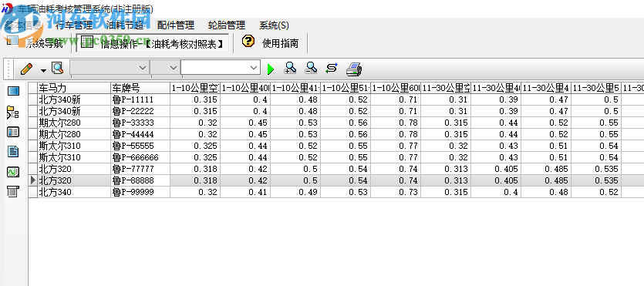Screen dimensions: 644x286
Task: Select cell 鲁P-55555
Action: click(x=140, y=146)
